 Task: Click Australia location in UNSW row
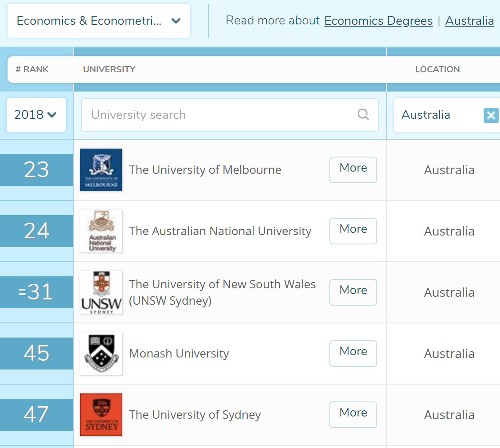click(x=449, y=293)
